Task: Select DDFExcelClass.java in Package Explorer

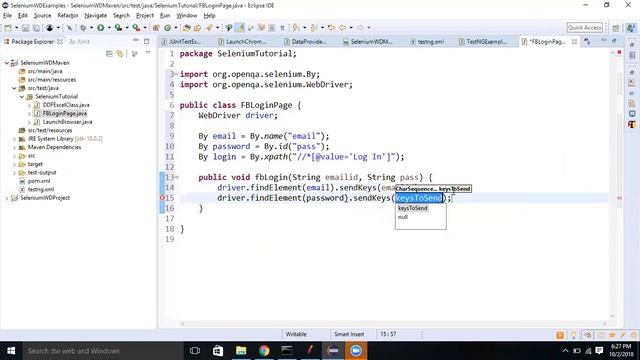Action: click(66, 105)
